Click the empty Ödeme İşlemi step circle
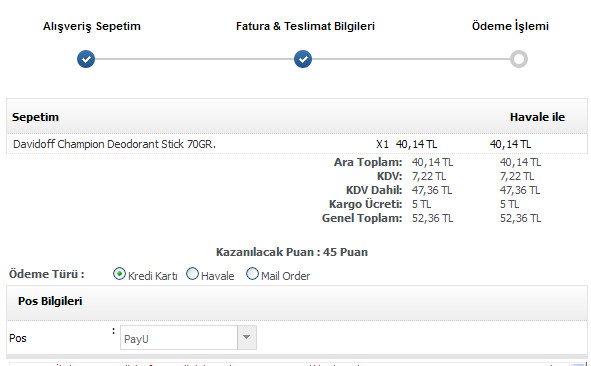The image size is (591, 366). pos(519,59)
